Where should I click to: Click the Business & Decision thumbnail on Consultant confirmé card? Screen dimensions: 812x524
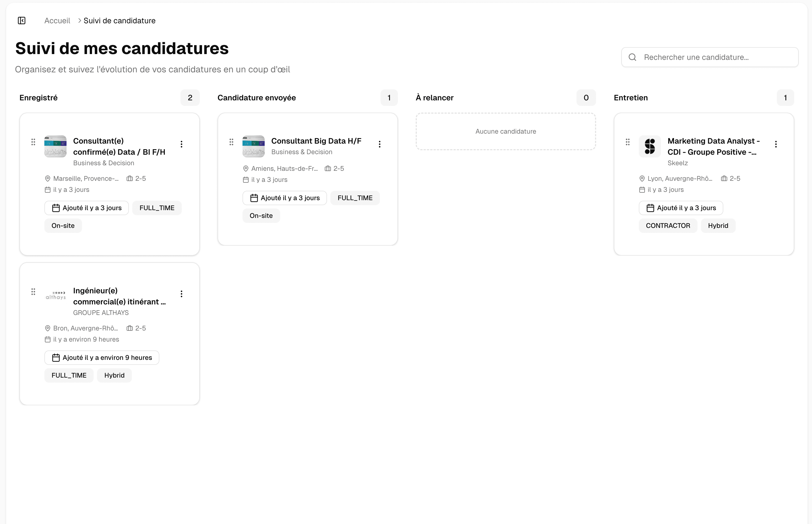coord(55,147)
